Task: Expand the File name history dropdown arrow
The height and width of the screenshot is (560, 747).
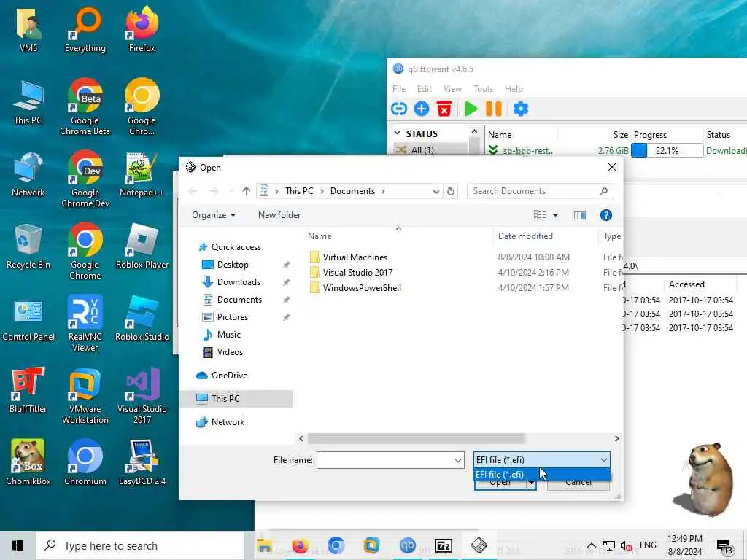Action: coord(458,461)
